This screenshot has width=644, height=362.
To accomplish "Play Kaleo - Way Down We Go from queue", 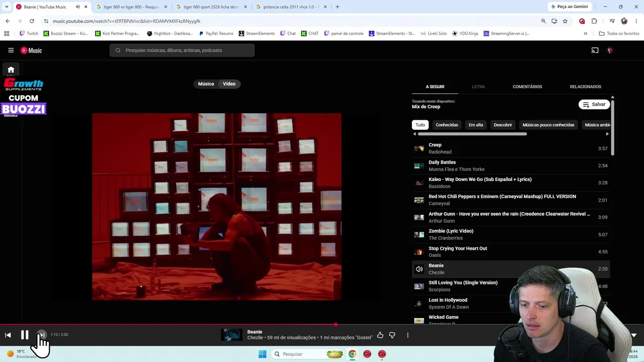I will (511, 183).
